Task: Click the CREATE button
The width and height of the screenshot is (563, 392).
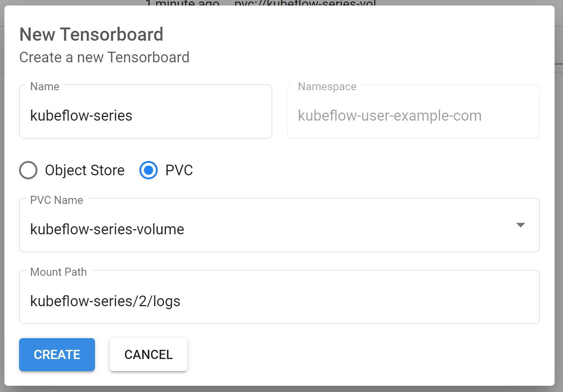Action: [57, 355]
